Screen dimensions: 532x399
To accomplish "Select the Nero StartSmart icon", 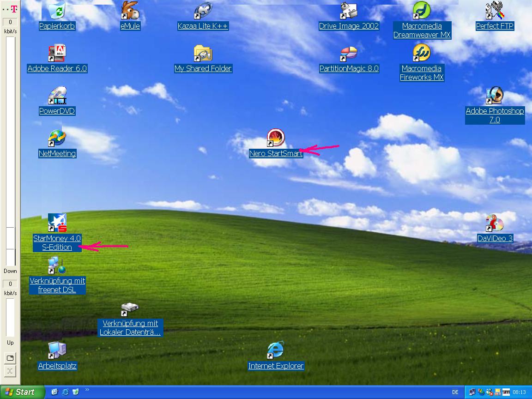I will point(276,138).
